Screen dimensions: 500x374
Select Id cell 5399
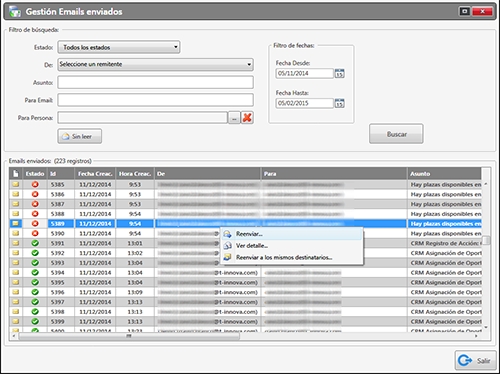[x=61, y=322]
